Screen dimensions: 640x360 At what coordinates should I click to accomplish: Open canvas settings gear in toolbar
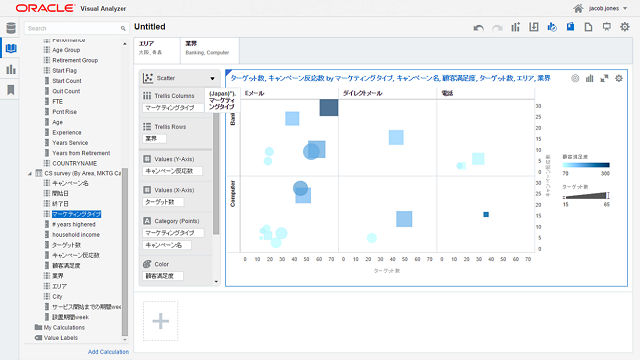click(x=624, y=27)
